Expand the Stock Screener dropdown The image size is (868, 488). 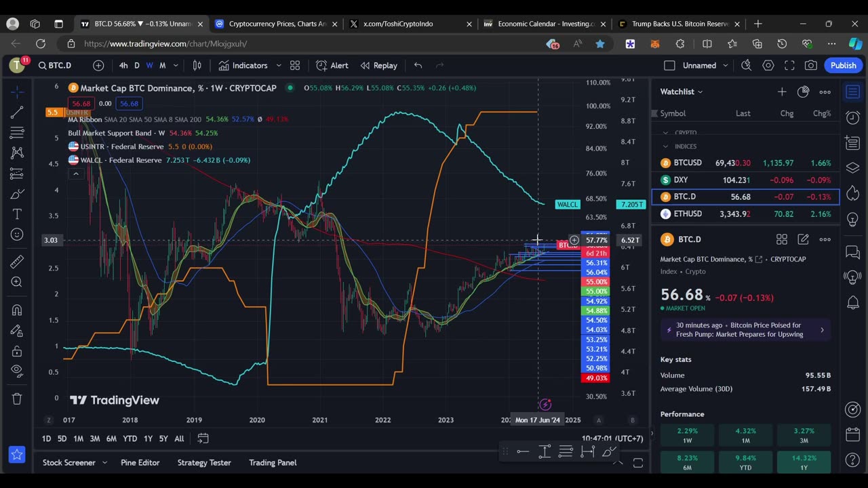[x=104, y=462]
